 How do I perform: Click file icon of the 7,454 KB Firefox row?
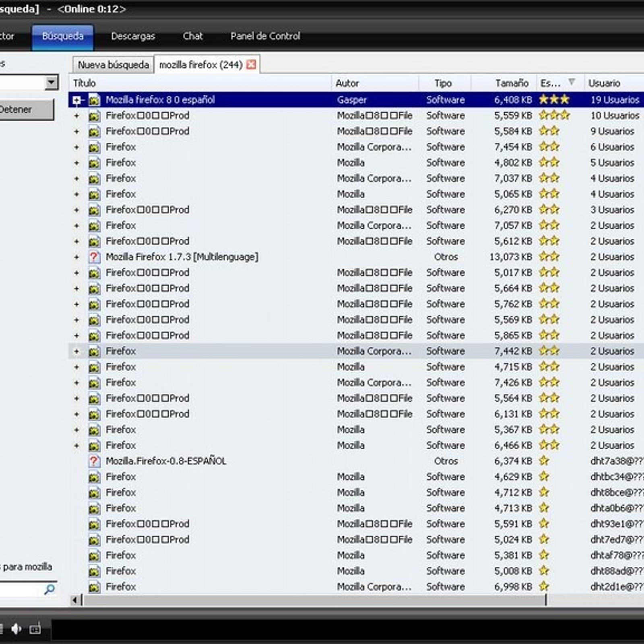tap(94, 147)
